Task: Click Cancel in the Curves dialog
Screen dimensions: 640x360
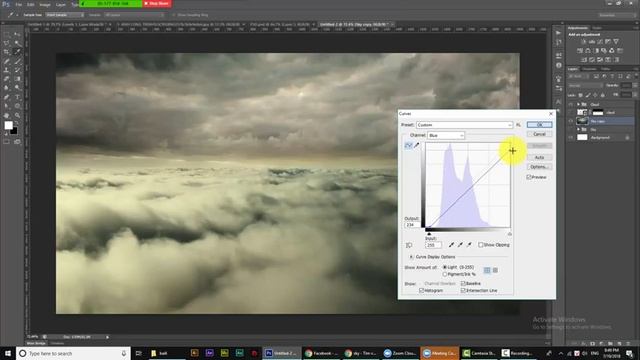Action: pos(539,134)
